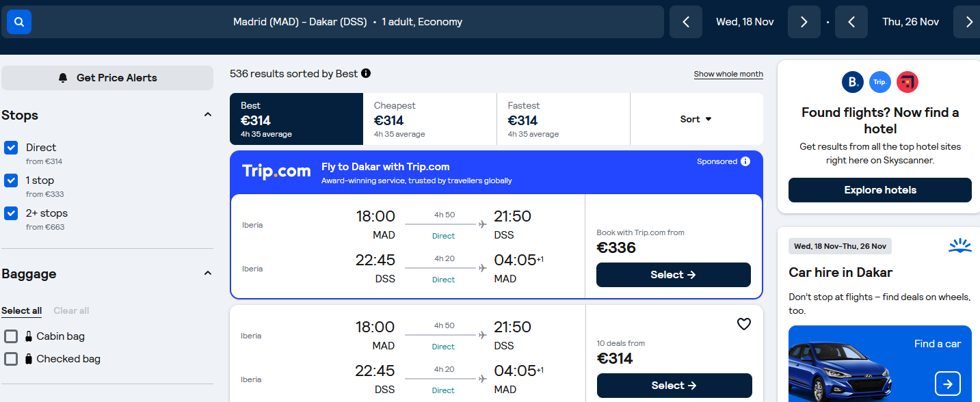Click the Get Price Alerts bell button

tap(107, 78)
